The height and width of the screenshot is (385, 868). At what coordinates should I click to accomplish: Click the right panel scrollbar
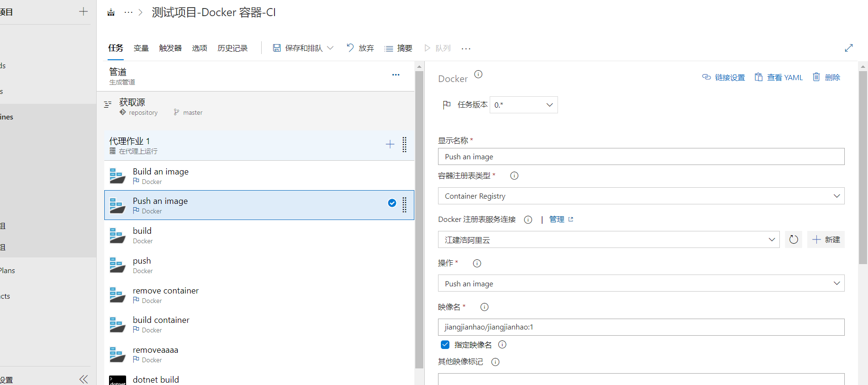863,167
